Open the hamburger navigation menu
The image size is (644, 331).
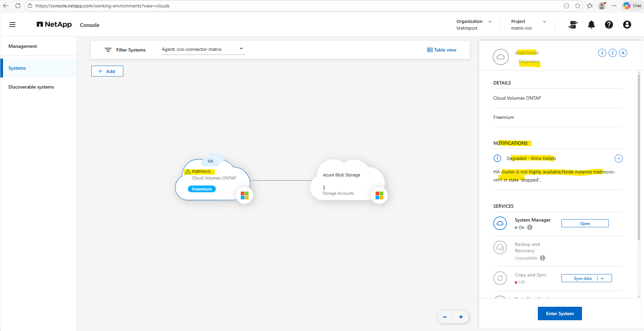12,25
